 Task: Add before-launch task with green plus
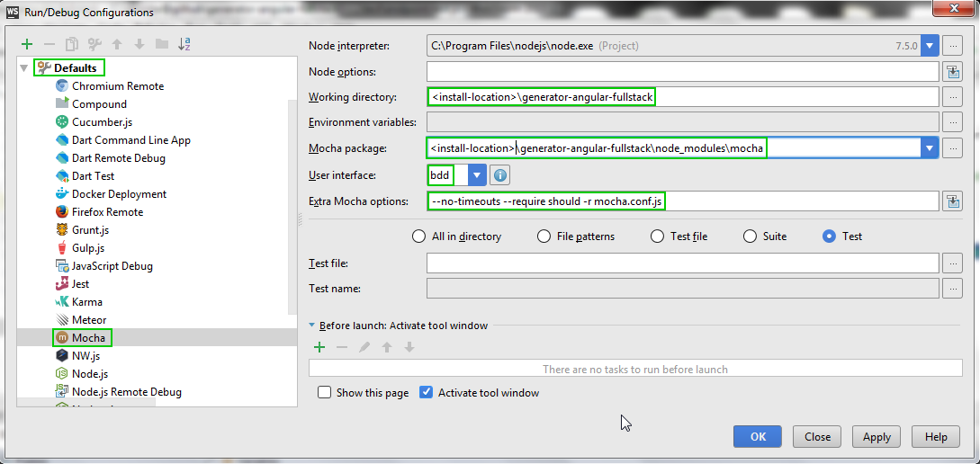[x=319, y=347]
